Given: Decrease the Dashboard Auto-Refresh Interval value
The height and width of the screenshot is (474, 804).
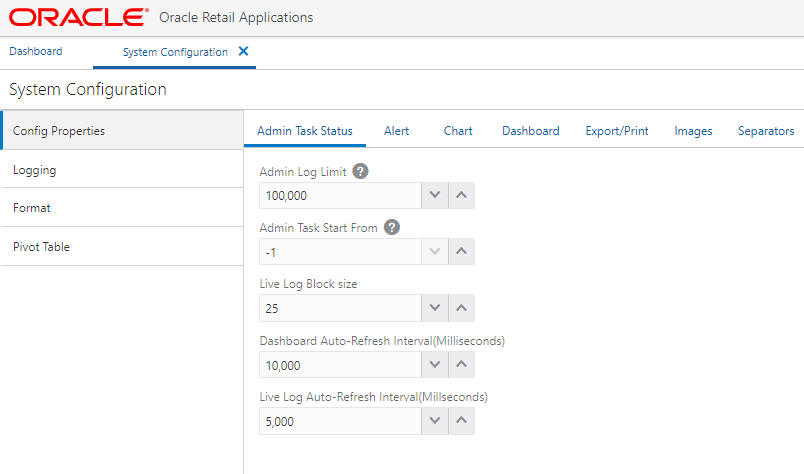Looking at the screenshot, I should click(x=434, y=365).
